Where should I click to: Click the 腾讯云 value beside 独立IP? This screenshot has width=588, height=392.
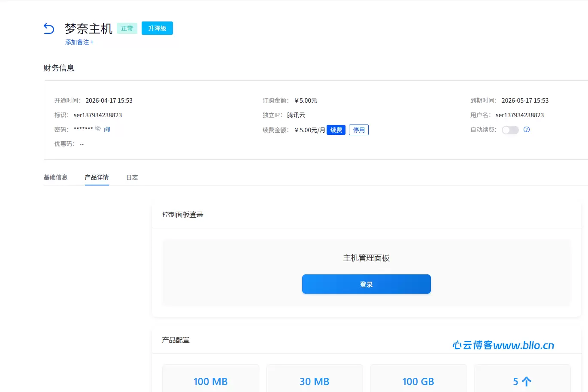(296, 115)
